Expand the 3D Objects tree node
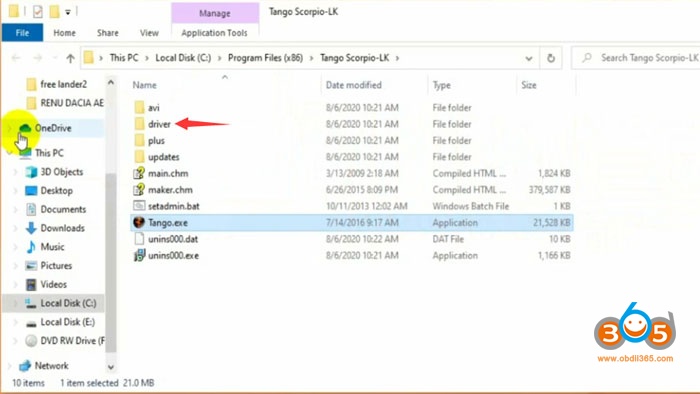 click(16, 172)
